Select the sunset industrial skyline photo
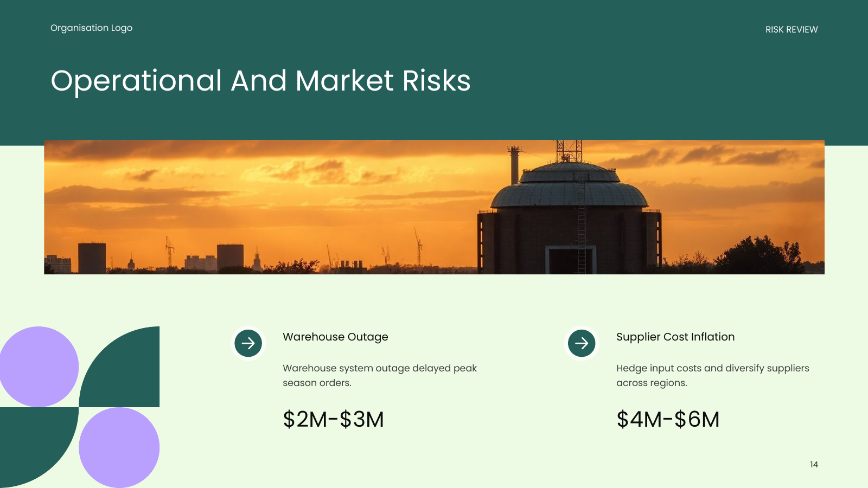Image resolution: width=868 pixels, height=488 pixels. [434, 207]
